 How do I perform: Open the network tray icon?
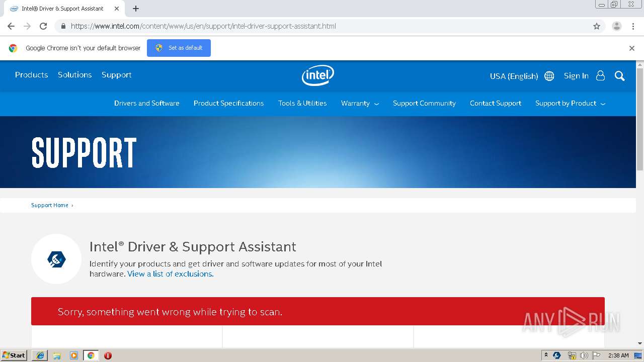572,355
